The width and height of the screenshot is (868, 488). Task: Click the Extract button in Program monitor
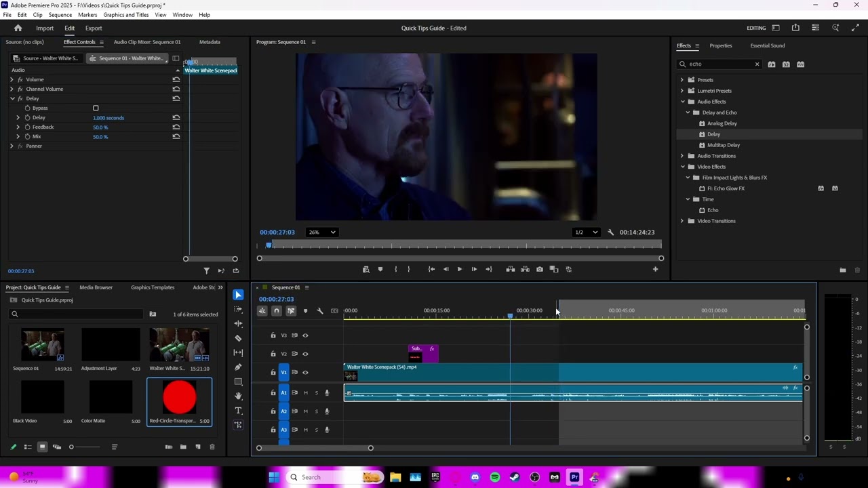click(x=525, y=269)
